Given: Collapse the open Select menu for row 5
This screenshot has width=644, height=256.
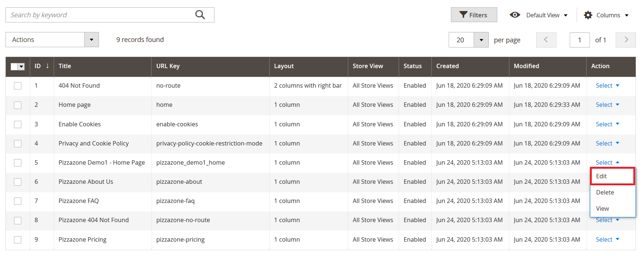Looking at the screenshot, I should click(607, 162).
